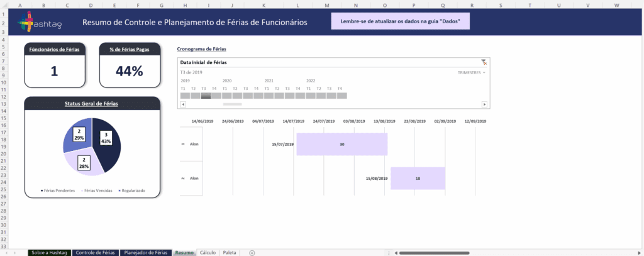The image size is (644, 256).
Task: Click the Hashtag logo in the header
Action: [40, 23]
